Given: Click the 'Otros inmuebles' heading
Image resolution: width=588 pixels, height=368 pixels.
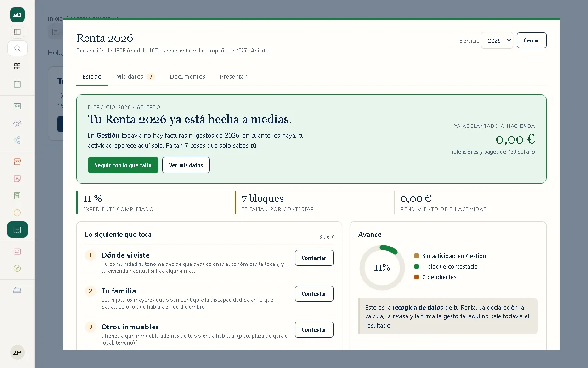Looking at the screenshot, I should [130, 327].
